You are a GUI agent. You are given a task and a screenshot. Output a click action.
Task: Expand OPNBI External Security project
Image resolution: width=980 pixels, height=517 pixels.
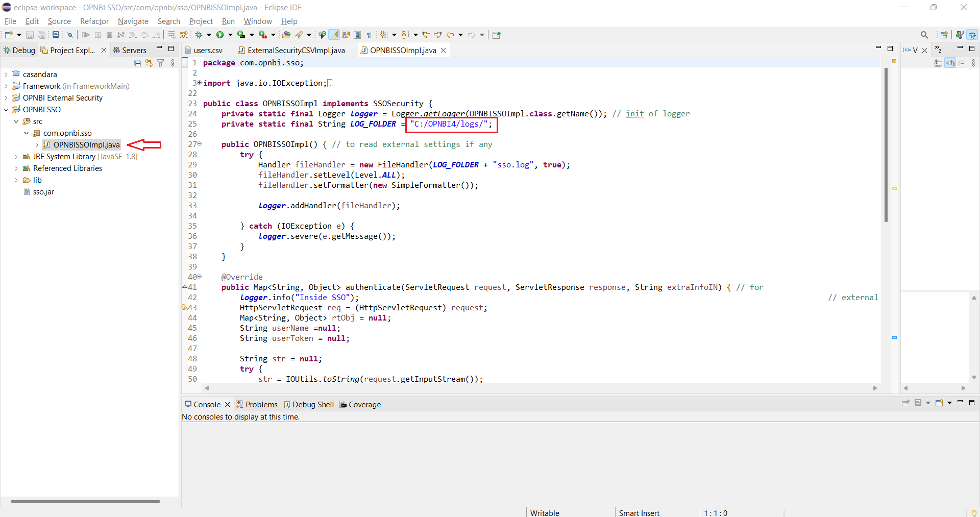6,98
